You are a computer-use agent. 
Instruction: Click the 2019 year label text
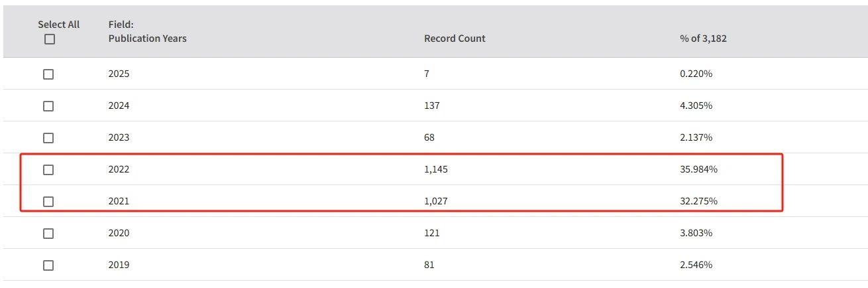pyautogui.click(x=119, y=265)
